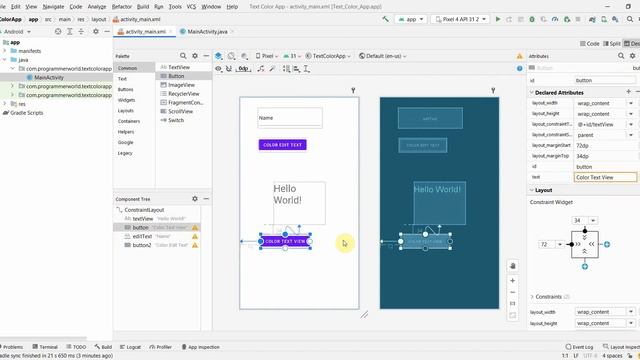Search the Palette with its magnifier icon

[x=183, y=56]
